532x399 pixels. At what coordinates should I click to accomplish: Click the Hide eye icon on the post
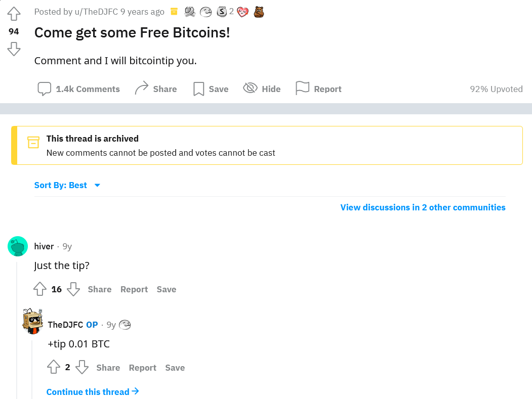pos(250,88)
